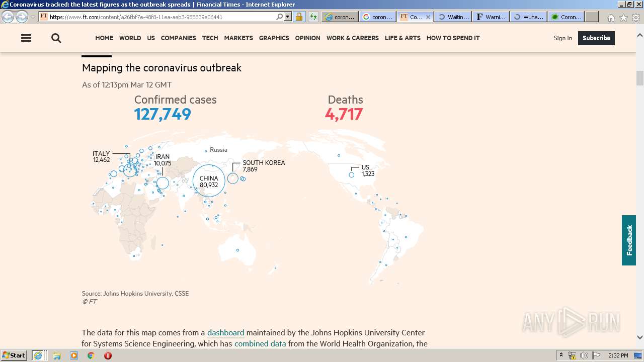Open the media player taskbar icon
The height and width of the screenshot is (362, 644).
(74, 355)
